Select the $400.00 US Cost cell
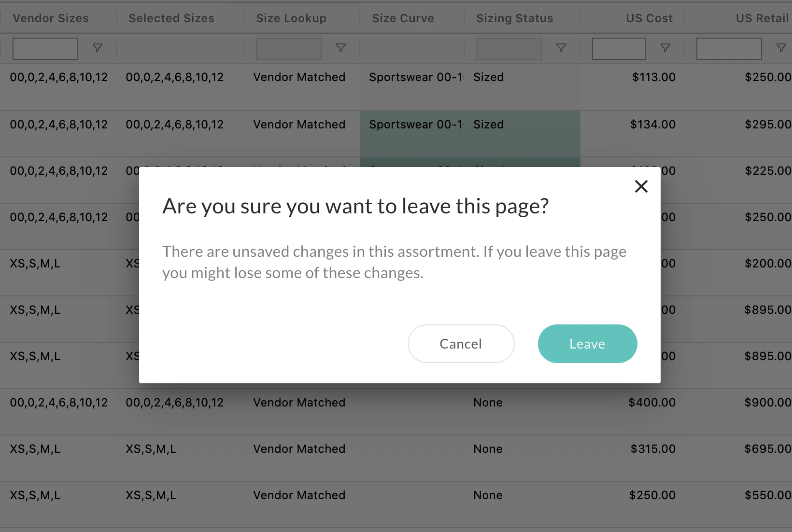 [652, 403]
